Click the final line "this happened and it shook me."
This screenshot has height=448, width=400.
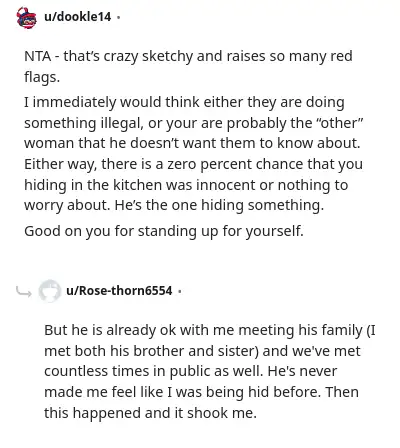click(150, 413)
